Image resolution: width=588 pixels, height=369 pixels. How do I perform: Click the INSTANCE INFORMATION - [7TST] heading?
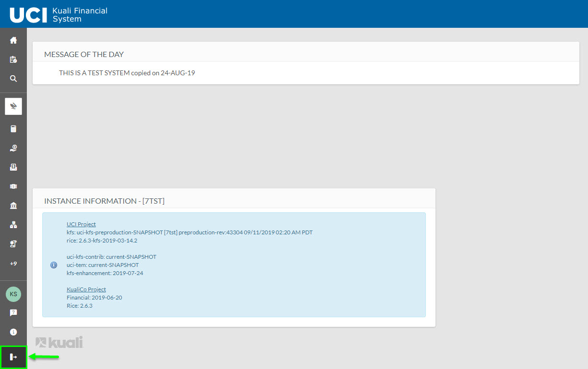click(x=104, y=201)
